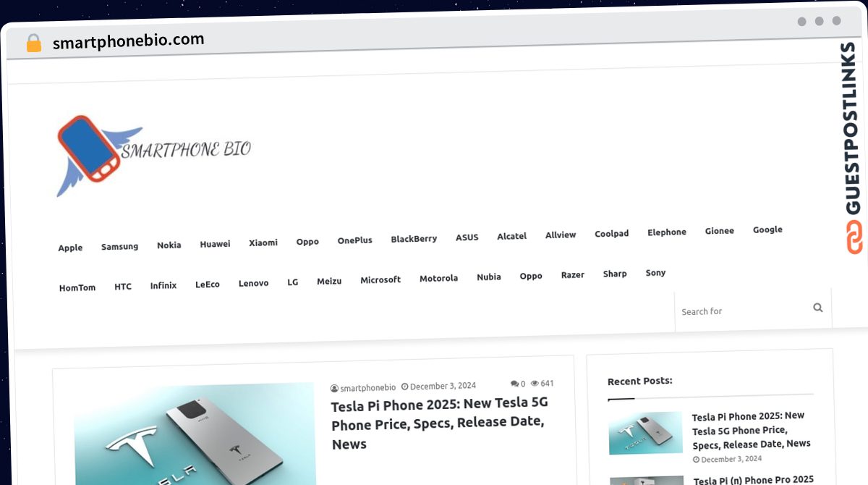868x485 pixels.
Task: Open the Google brand page
Action: [x=767, y=229]
